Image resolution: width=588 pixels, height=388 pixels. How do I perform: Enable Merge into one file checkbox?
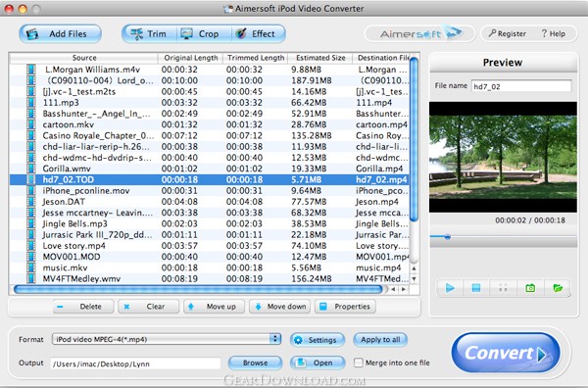point(359,363)
